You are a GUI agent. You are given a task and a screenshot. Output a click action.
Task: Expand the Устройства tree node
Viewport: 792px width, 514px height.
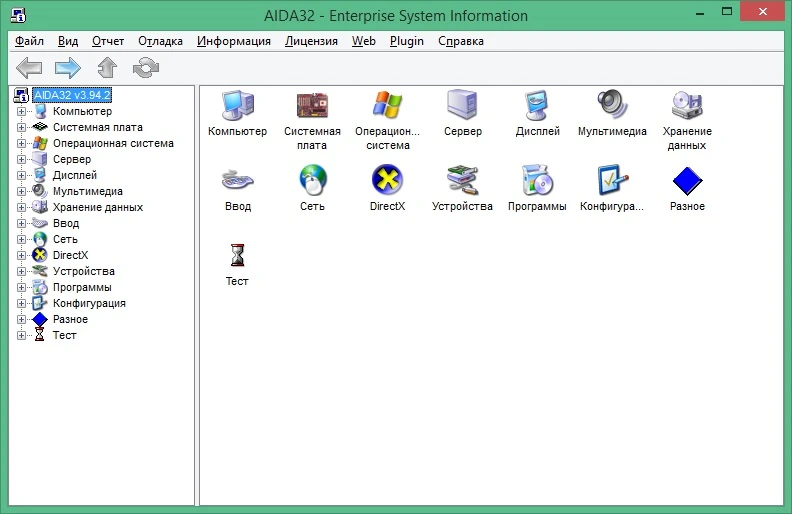coord(21,271)
